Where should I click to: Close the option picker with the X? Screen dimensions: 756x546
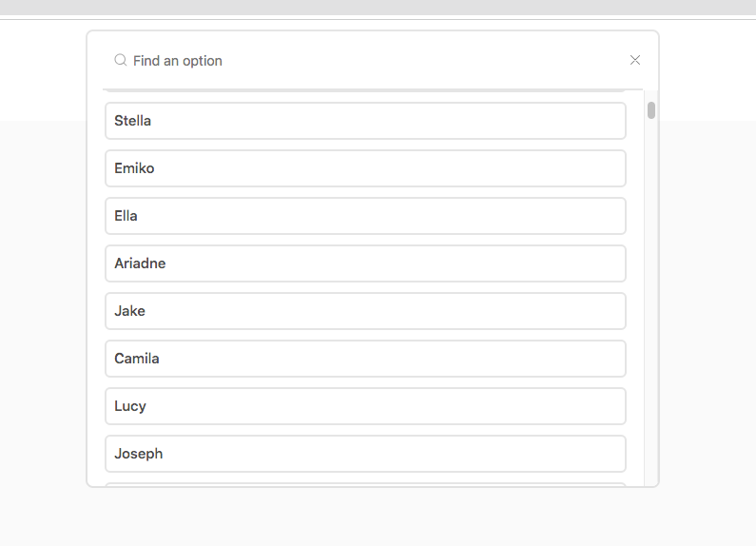pos(635,60)
